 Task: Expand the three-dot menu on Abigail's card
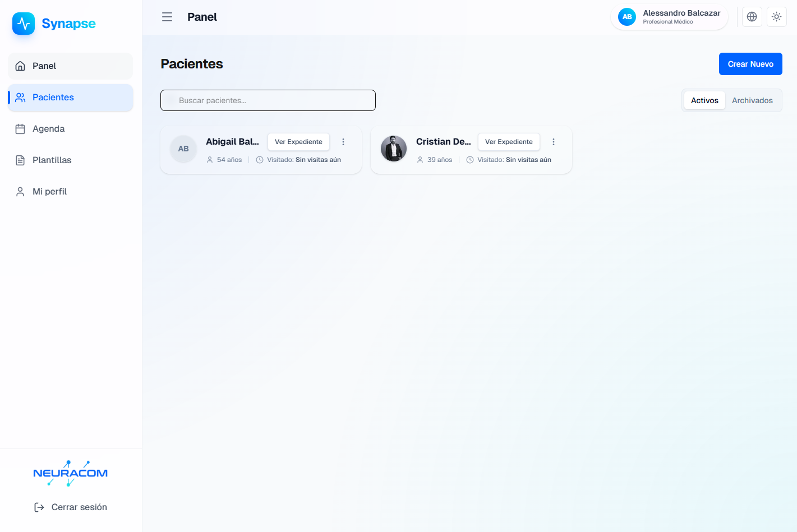[x=343, y=142]
